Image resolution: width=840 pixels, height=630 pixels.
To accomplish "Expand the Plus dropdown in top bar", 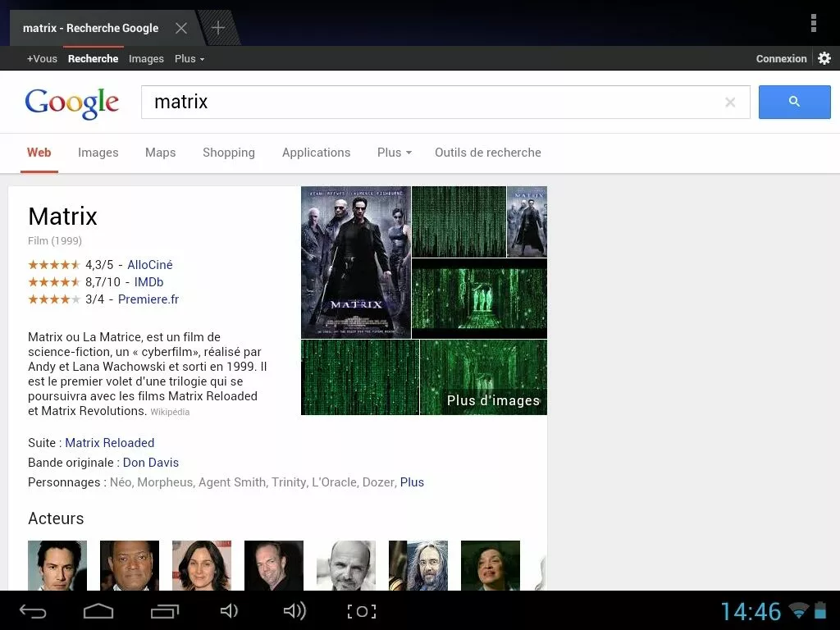I will (x=189, y=59).
